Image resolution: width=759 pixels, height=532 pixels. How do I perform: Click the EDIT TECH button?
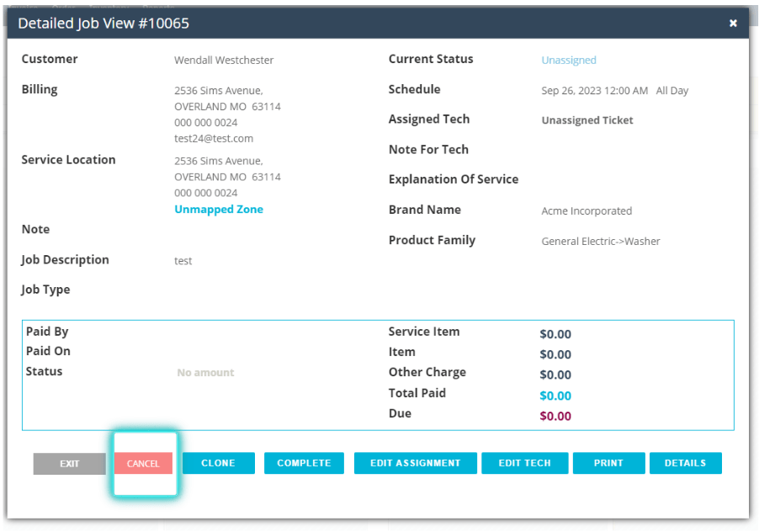(x=525, y=463)
